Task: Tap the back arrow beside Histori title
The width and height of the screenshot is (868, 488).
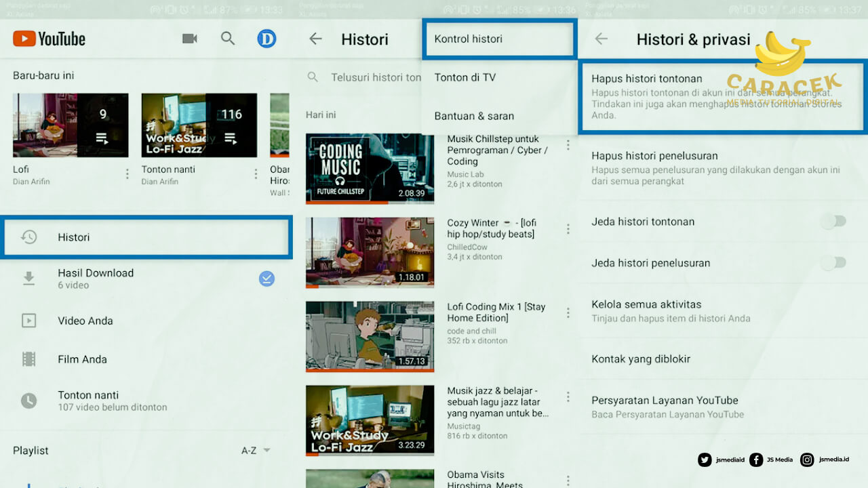Action: point(315,39)
